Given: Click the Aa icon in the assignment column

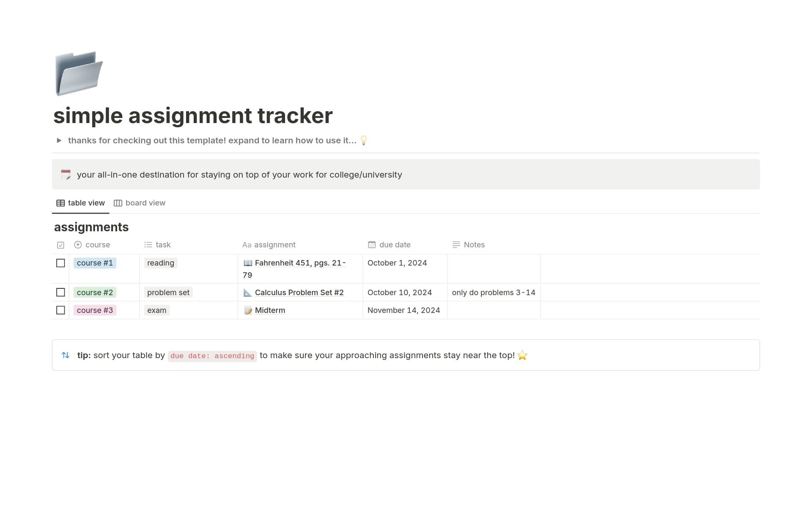Looking at the screenshot, I should (x=247, y=244).
